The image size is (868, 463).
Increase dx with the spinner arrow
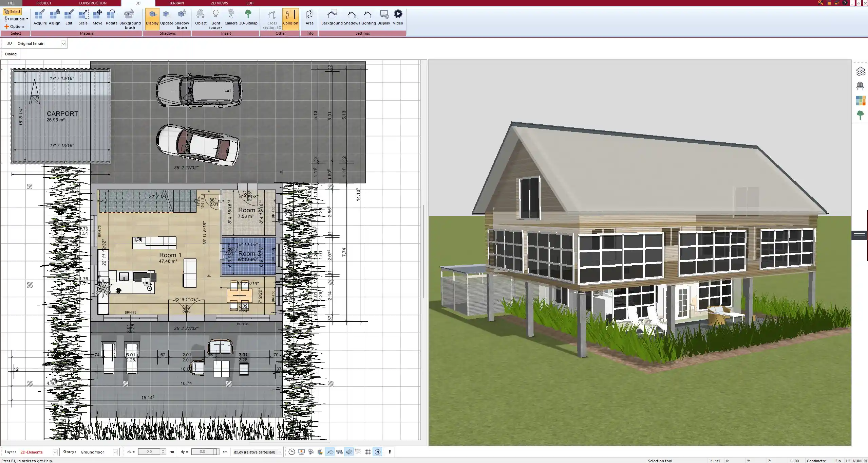pyautogui.click(x=163, y=450)
